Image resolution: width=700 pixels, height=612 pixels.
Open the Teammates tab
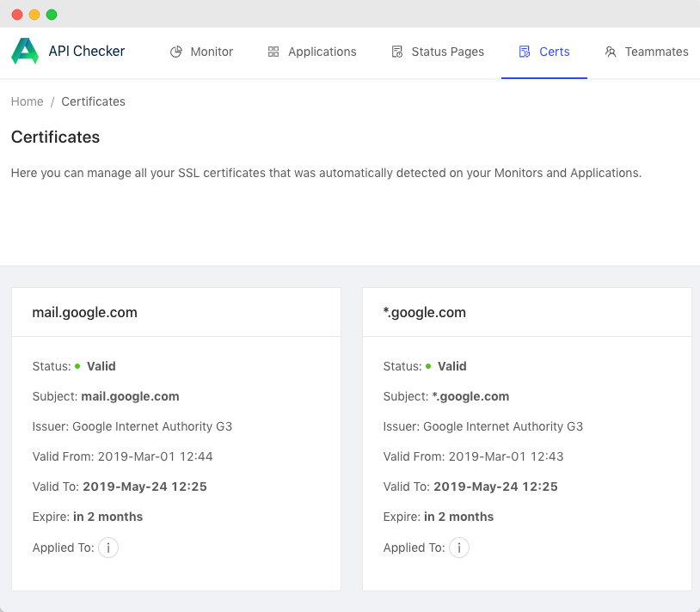click(x=656, y=52)
